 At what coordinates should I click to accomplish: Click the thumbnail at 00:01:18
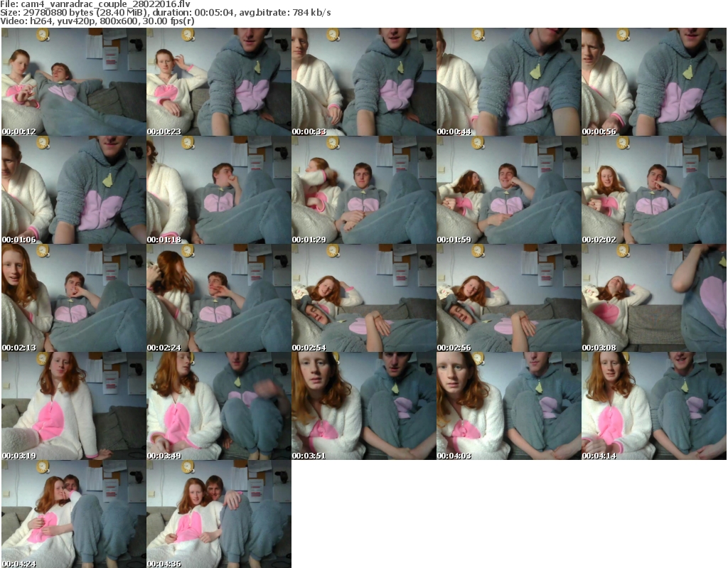tap(219, 190)
